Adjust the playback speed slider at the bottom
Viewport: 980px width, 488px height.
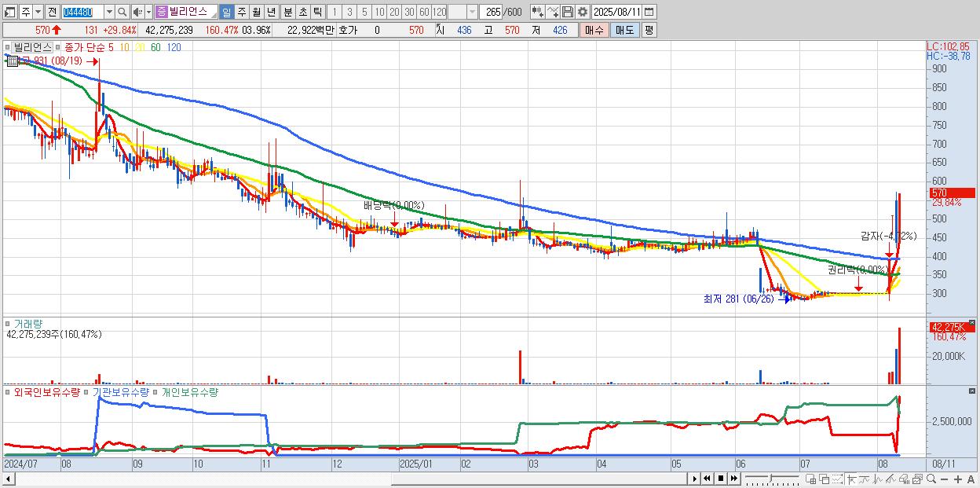tap(772, 479)
